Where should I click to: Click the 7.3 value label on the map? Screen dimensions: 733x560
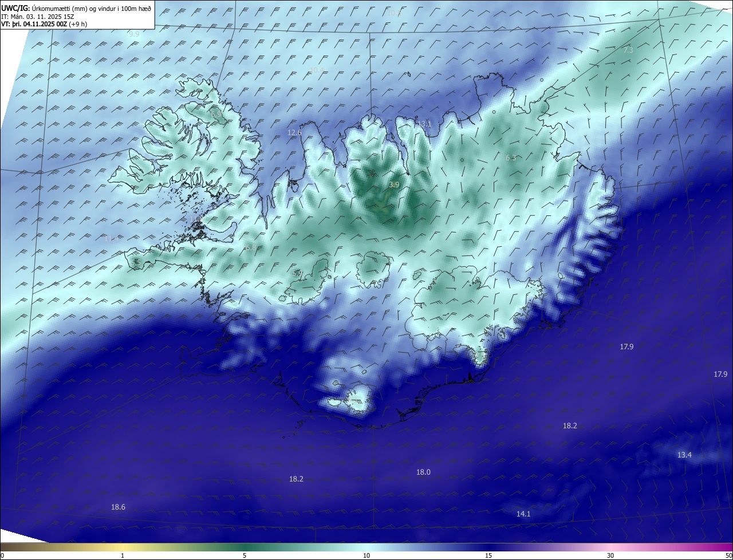[x=628, y=50]
